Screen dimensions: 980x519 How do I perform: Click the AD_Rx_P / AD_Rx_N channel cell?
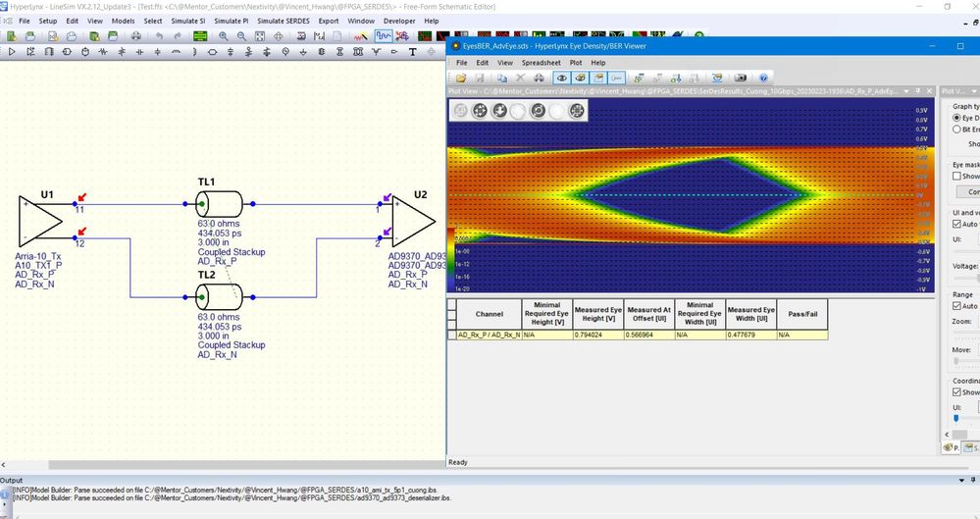coord(489,335)
